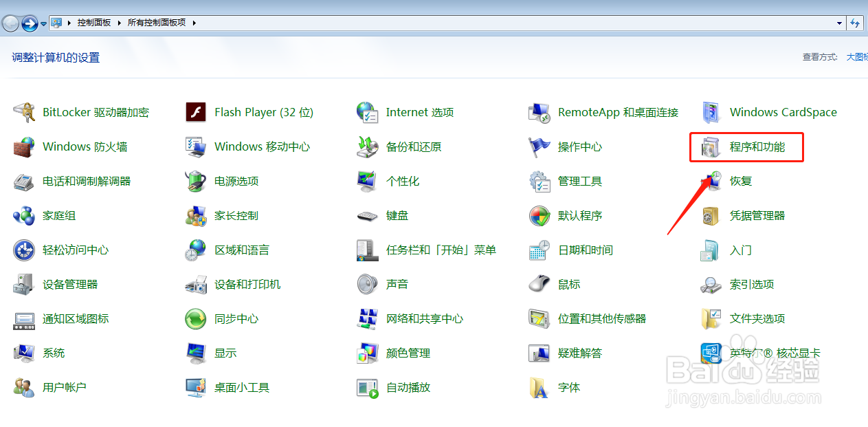Open the 疑难解答 link

(x=580, y=353)
